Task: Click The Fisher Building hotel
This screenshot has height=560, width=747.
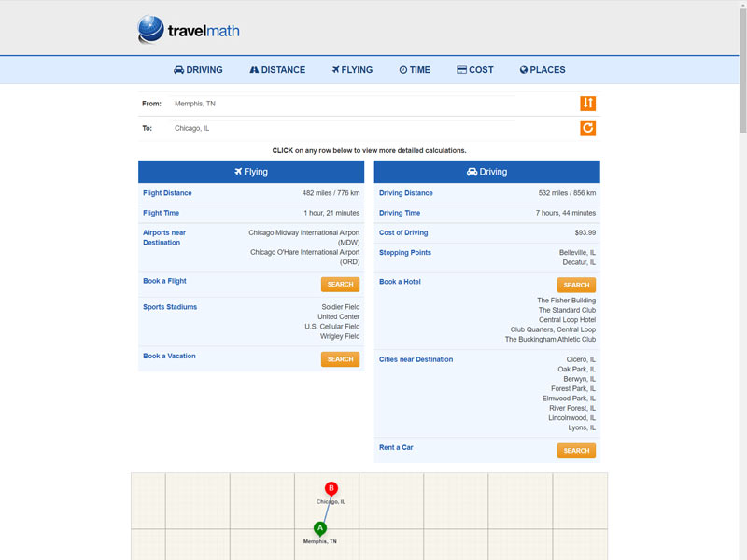Action: coord(567,301)
